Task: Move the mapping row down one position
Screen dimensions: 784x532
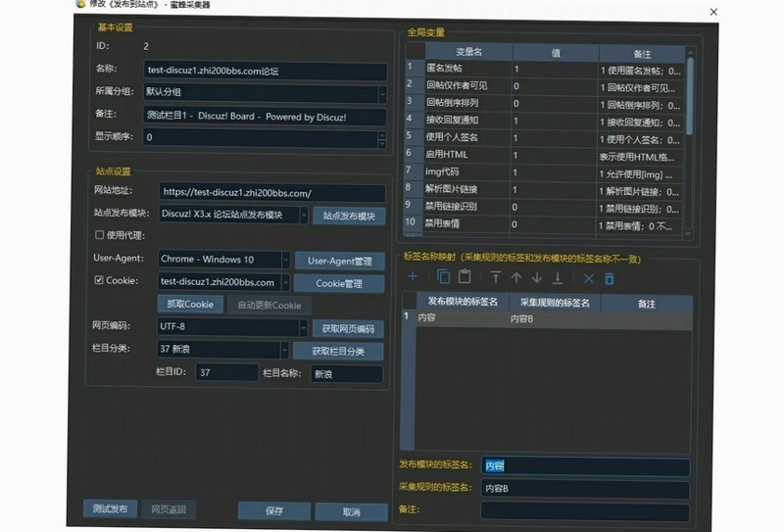Action: 537,277
